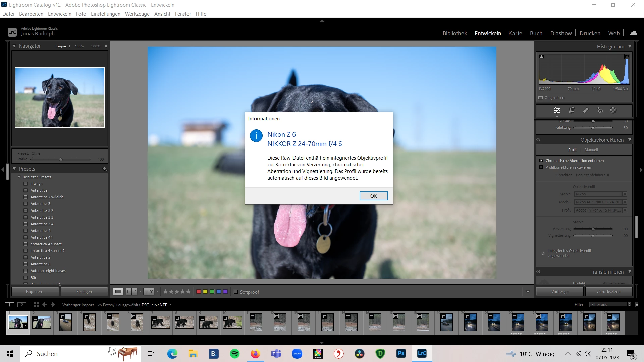Collapse the Navigator panel triangle
This screenshot has width=644, height=362.
(14, 46)
